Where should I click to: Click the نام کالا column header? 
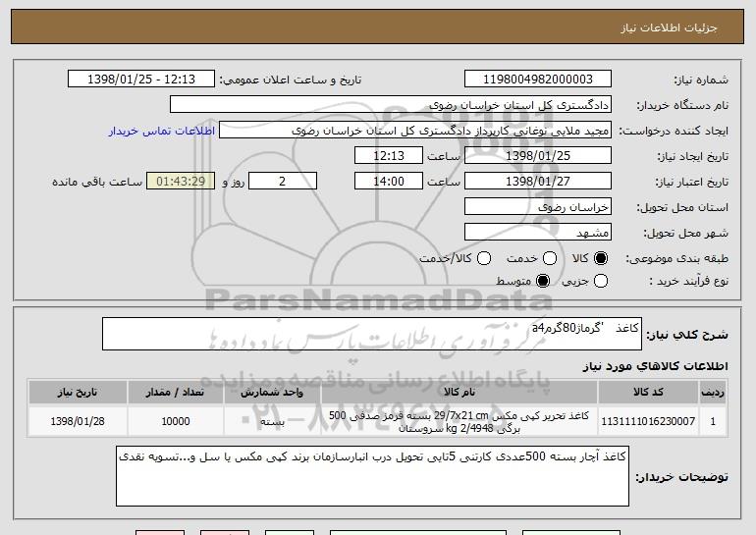[x=459, y=393]
